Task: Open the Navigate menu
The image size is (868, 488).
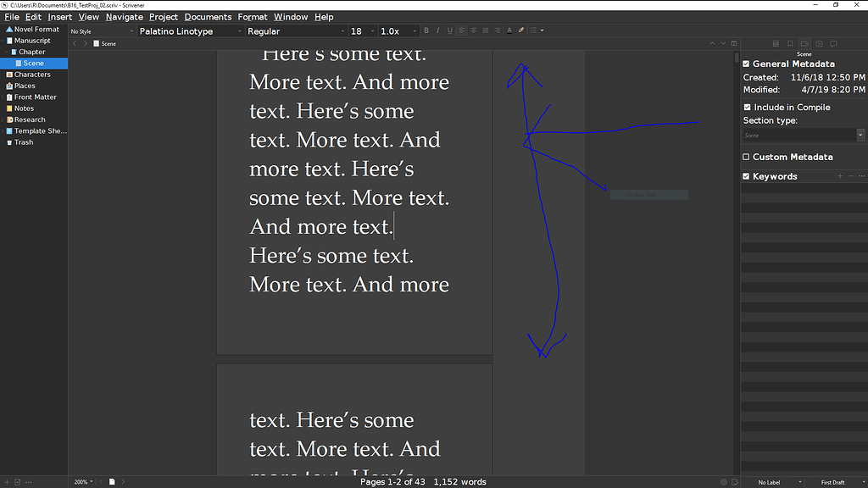Action: tap(124, 16)
